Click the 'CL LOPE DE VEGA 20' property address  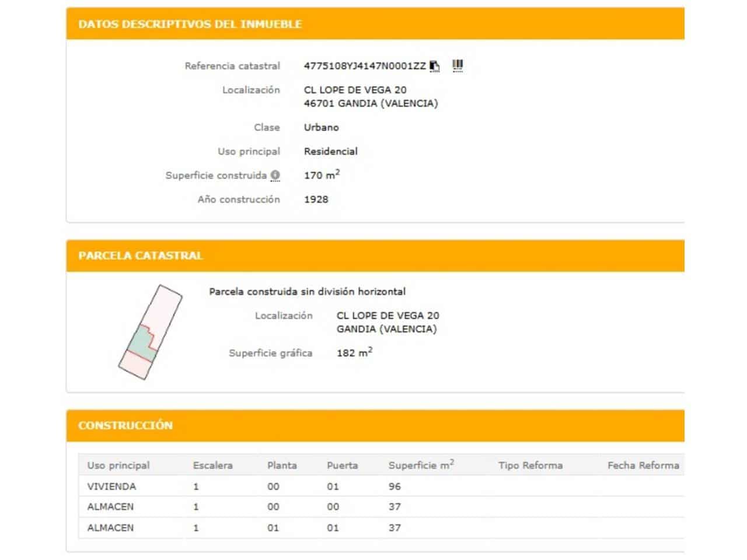click(x=355, y=90)
